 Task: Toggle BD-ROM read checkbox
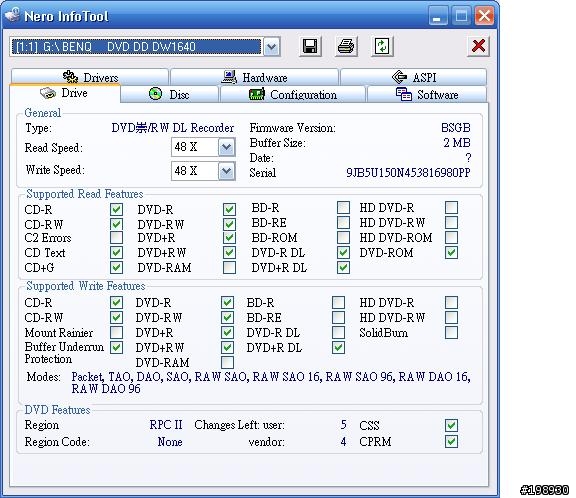343,238
